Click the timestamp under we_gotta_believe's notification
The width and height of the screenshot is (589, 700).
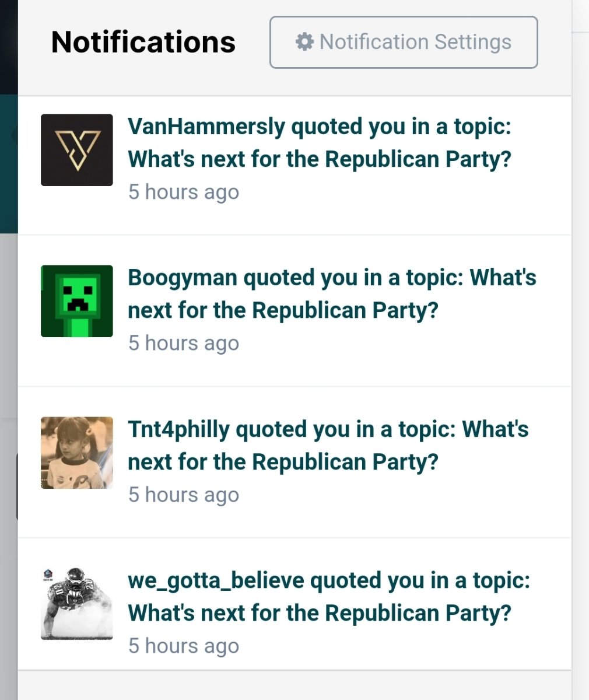[x=183, y=646]
